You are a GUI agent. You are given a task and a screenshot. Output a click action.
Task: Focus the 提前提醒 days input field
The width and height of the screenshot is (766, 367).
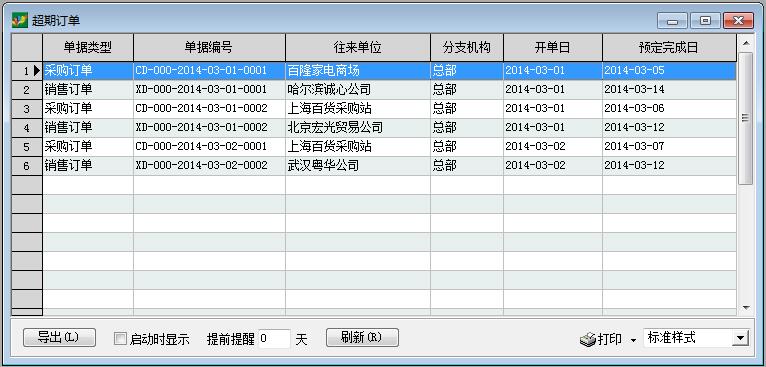coord(274,339)
